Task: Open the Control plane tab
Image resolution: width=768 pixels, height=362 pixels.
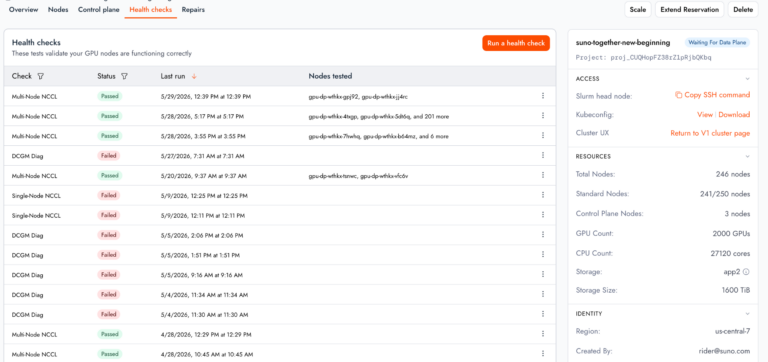Action: click(x=98, y=10)
